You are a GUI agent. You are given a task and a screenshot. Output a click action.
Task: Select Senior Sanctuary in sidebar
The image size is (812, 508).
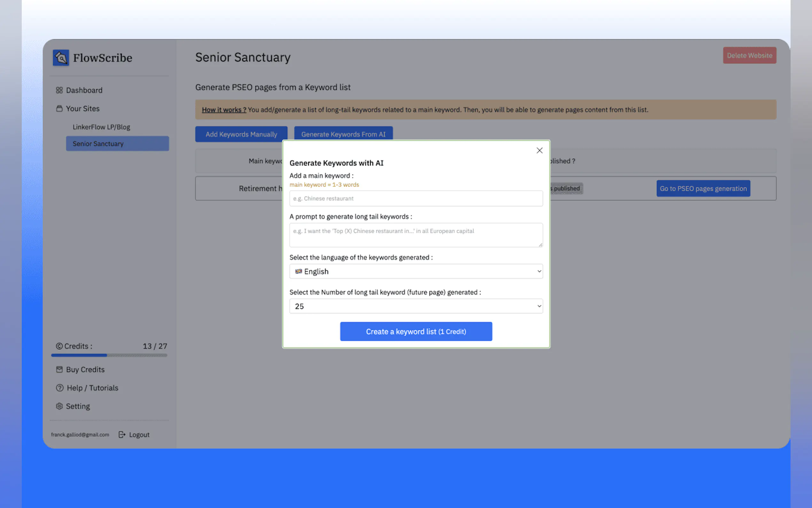(117, 144)
